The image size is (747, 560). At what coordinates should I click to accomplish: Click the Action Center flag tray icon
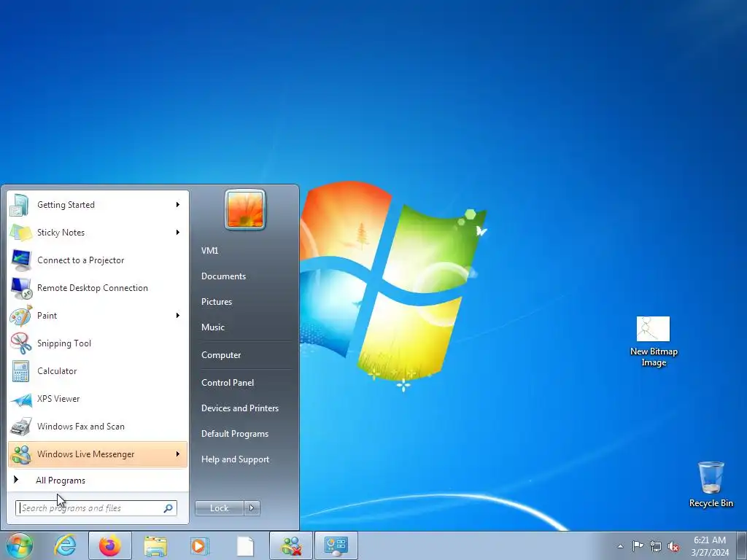coord(638,546)
